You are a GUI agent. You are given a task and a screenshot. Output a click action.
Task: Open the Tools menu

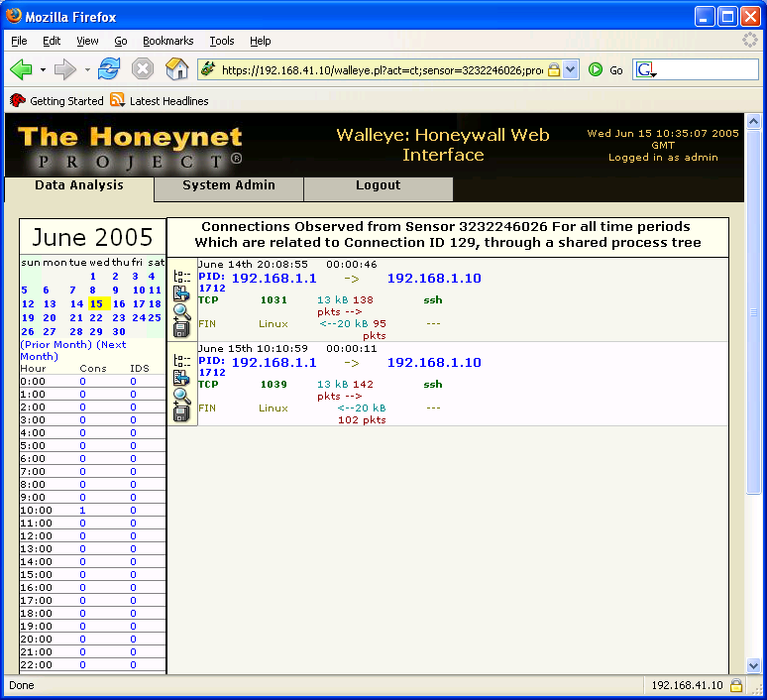pyautogui.click(x=222, y=41)
